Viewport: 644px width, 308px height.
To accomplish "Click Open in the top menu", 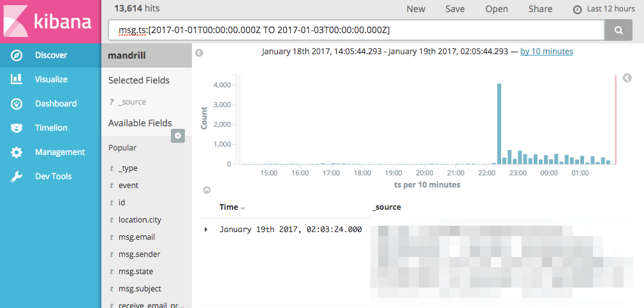I will pos(497,9).
